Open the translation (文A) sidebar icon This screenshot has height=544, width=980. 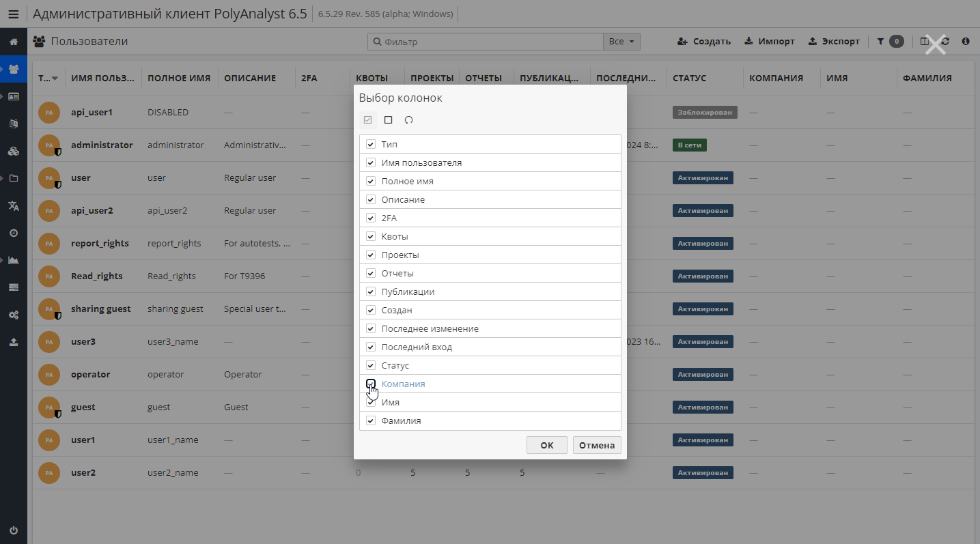coord(14,205)
